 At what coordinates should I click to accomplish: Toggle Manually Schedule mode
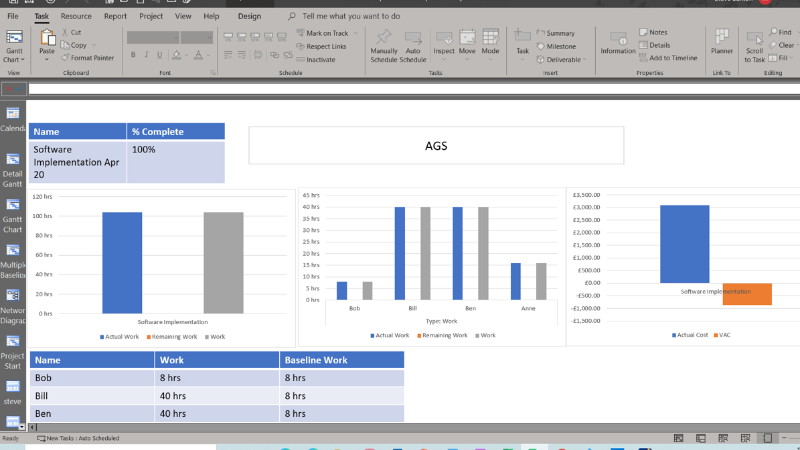[384, 45]
